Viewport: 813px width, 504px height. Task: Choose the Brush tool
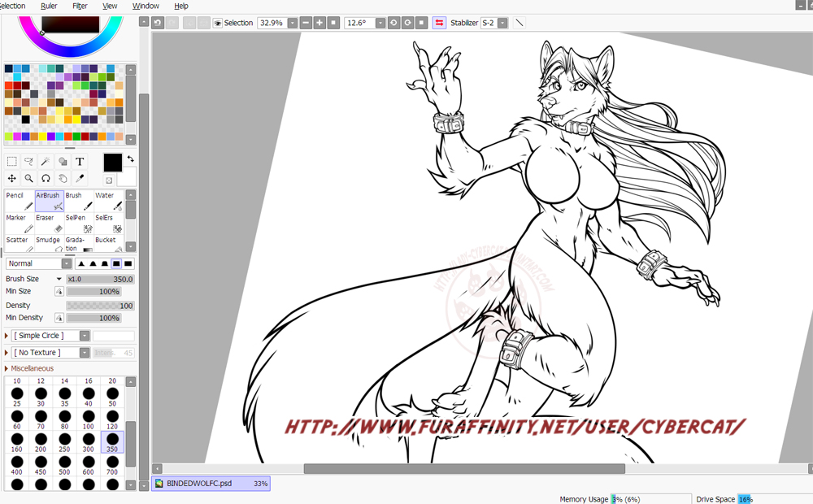click(79, 201)
